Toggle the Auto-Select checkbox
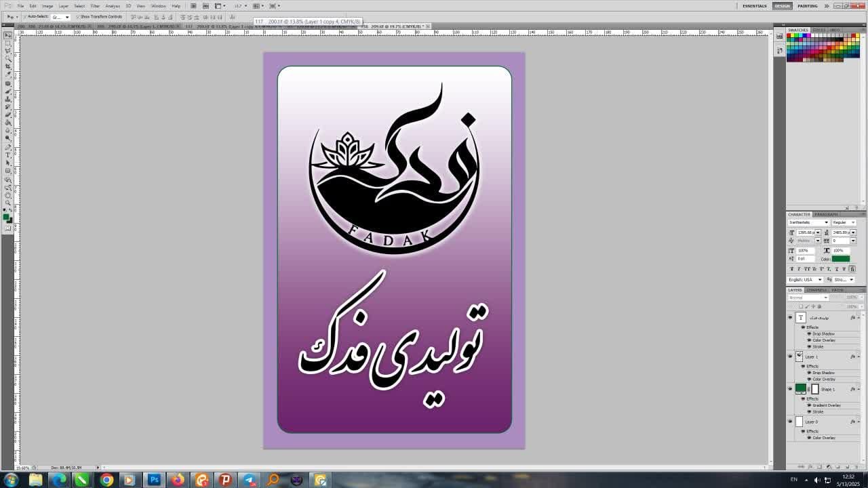This screenshot has height=488, width=868. 25,17
